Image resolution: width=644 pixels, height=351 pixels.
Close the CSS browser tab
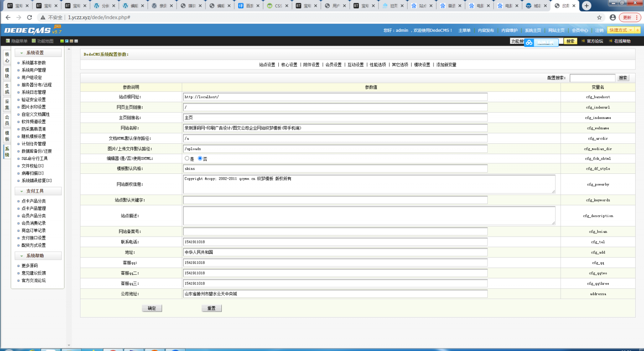[287, 6]
